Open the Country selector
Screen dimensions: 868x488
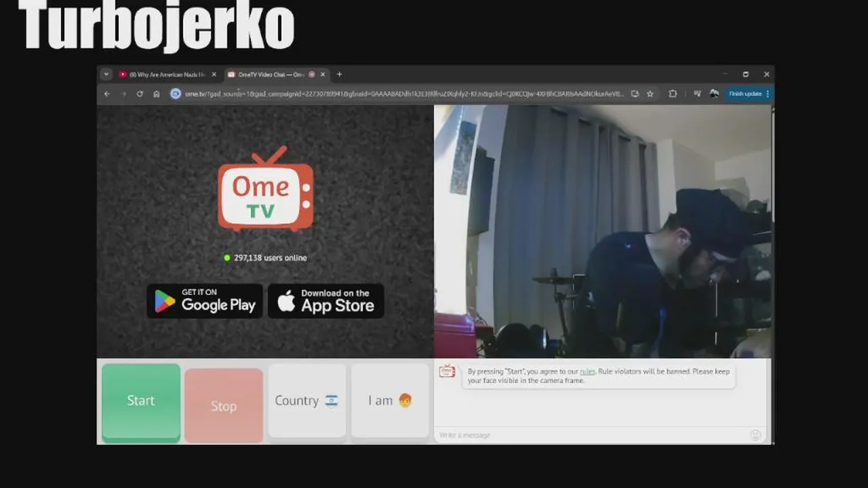point(307,401)
